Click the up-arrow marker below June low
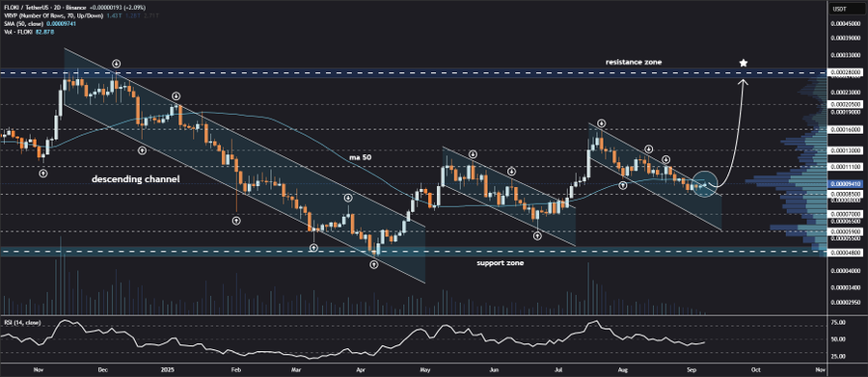This screenshot has height=377, width=868. point(537,236)
